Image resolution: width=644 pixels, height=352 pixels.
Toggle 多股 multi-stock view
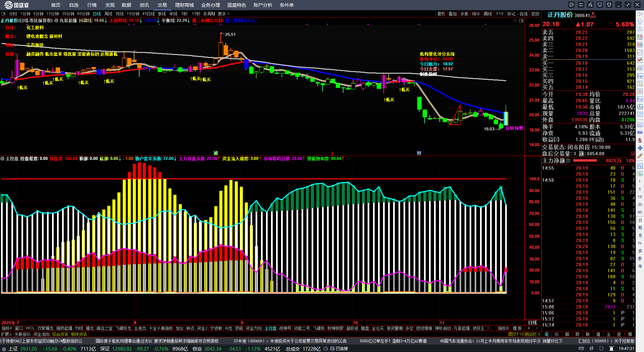[x=464, y=14]
